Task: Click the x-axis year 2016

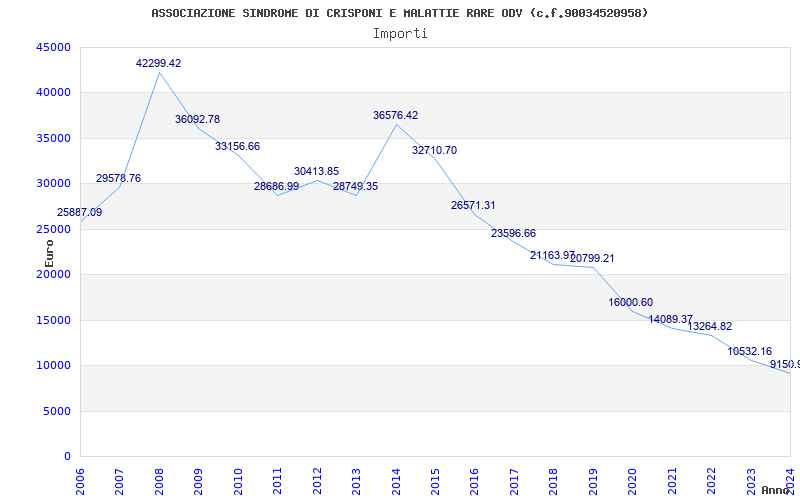Action: (x=474, y=481)
